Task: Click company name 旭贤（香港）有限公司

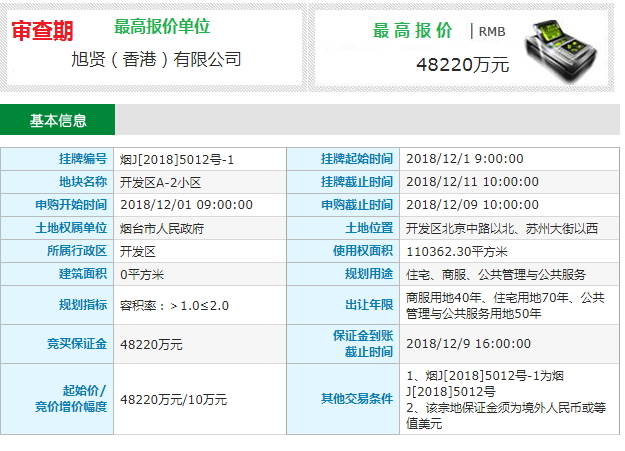Action: (x=156, y=59)
